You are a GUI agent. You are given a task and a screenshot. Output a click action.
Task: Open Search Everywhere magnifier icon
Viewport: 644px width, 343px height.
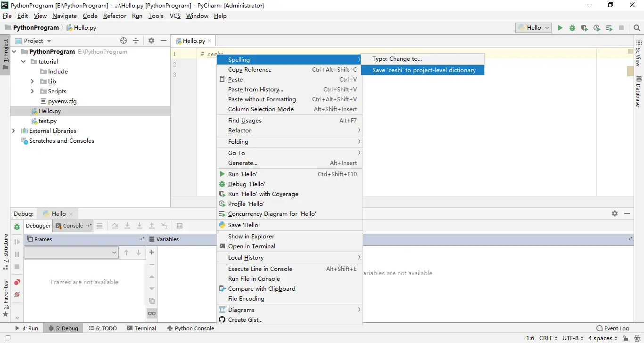pos(637,28)
